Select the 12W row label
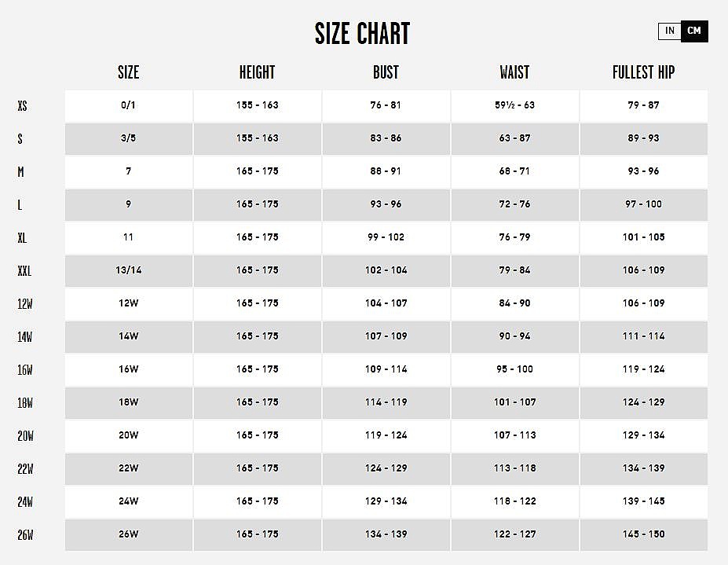 (25, 304)
